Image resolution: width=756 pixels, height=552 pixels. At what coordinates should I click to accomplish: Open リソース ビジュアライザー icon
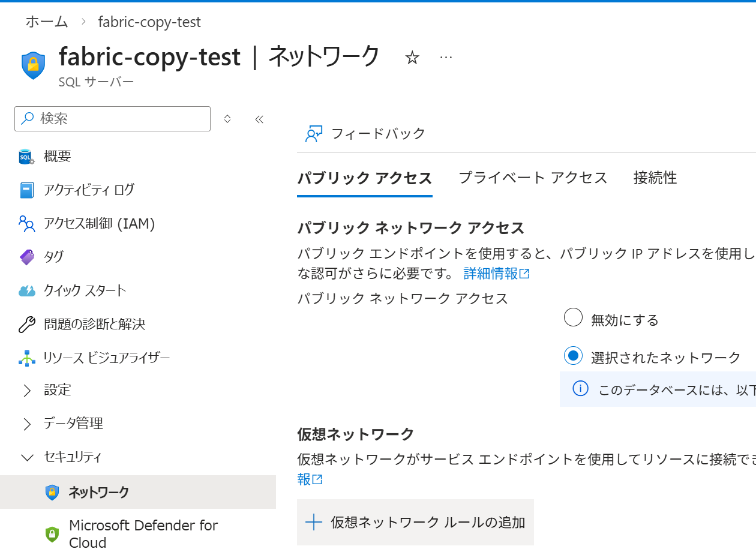[27, 358]
